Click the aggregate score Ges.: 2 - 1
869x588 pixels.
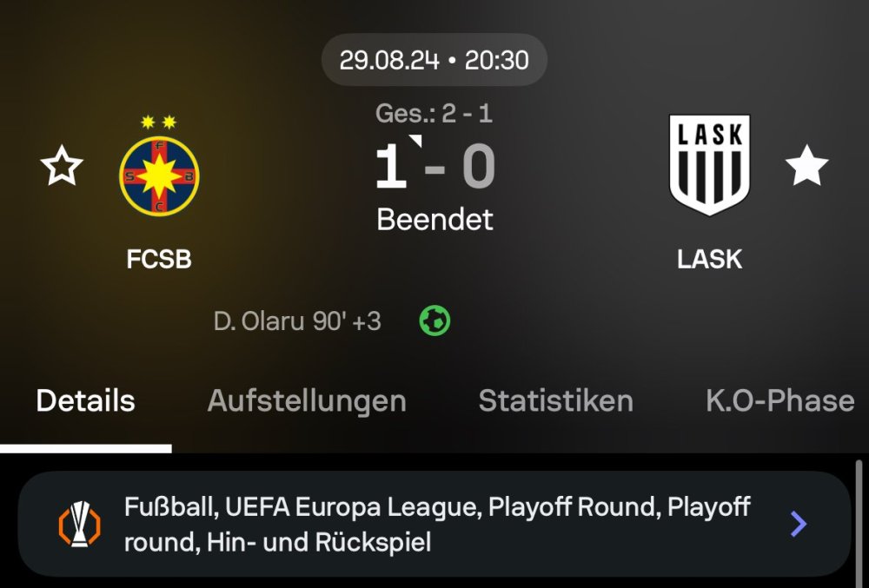pos(434,113)
